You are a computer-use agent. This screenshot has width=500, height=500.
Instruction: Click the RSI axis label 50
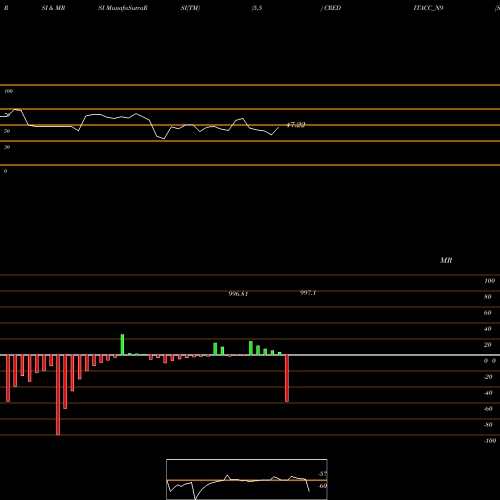tap(7, 131)
